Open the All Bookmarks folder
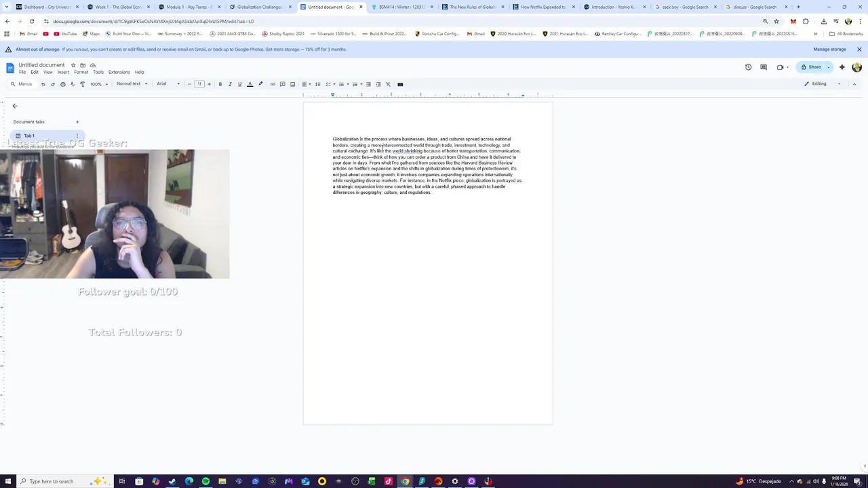 846,34
